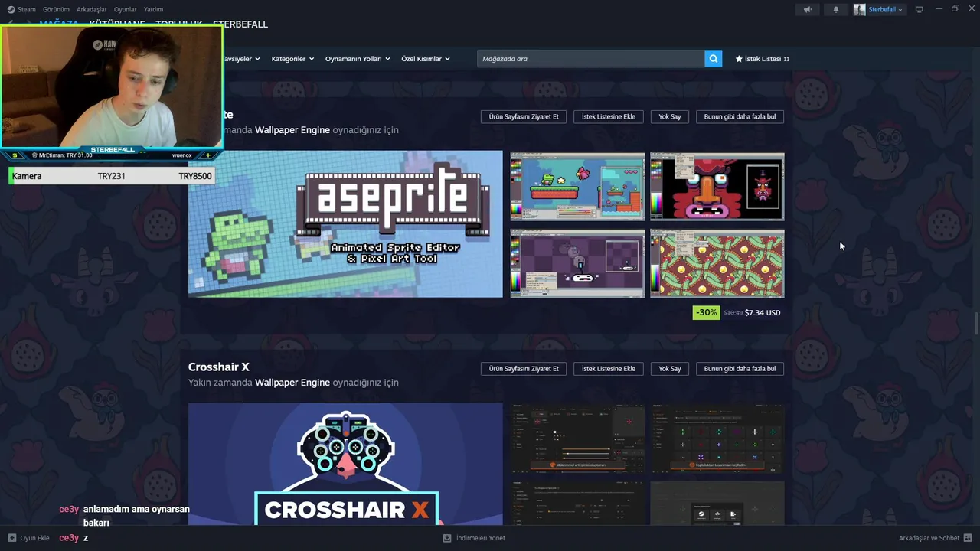Click the announcements megaphone icon

coord(807,9)
